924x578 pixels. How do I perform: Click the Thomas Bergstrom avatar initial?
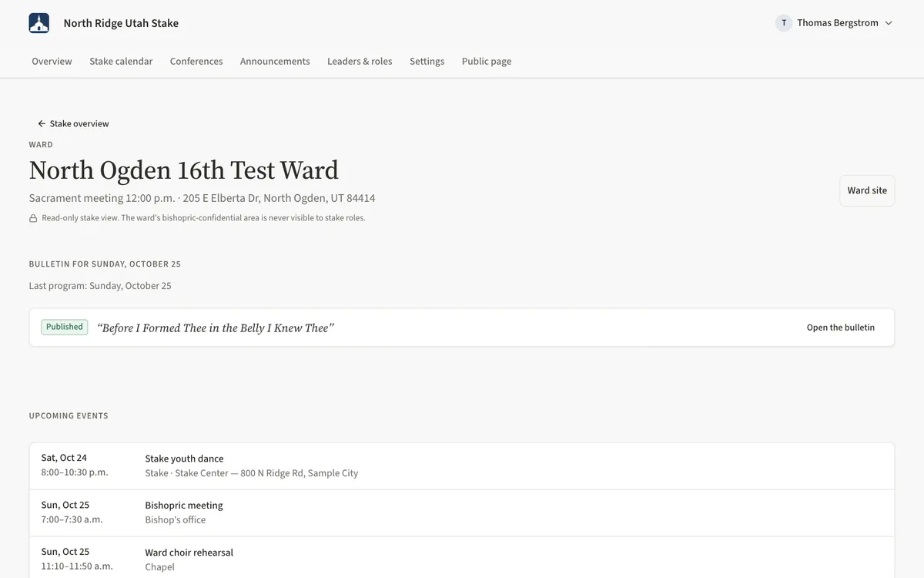pyautogui.click(x=784, y=23)
